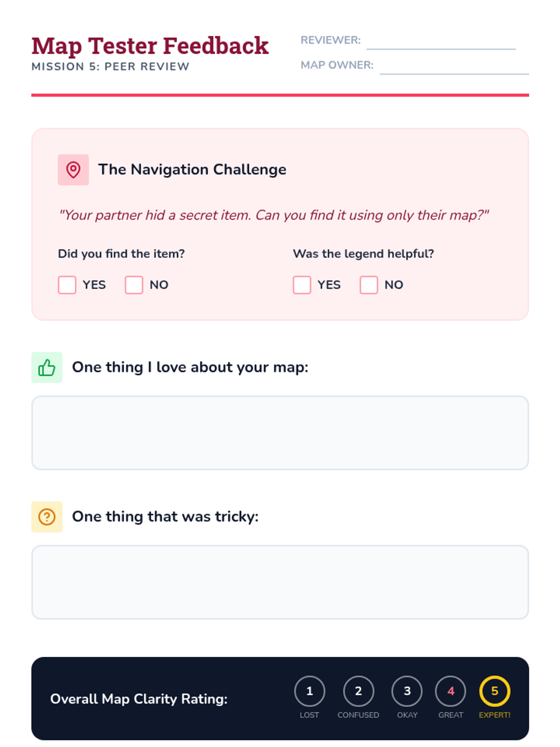This screenshot has width=560, height=747.
Task: Check NO for finding the item
Action: [134, 285]
